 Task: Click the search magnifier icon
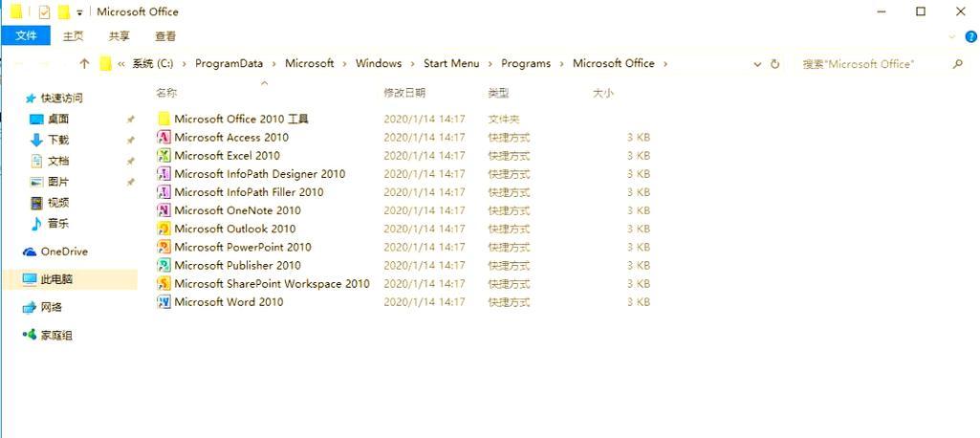click(x=957, y=64)
